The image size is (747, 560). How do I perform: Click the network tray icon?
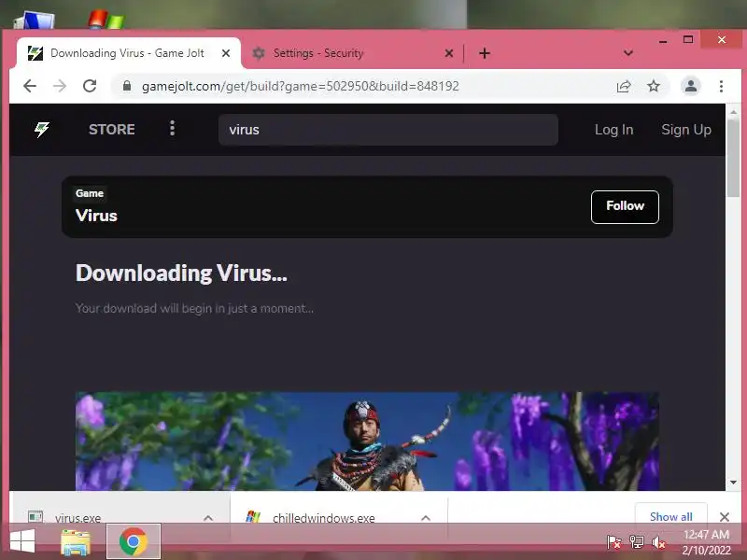pyautogui.click(x=637, y=542)
